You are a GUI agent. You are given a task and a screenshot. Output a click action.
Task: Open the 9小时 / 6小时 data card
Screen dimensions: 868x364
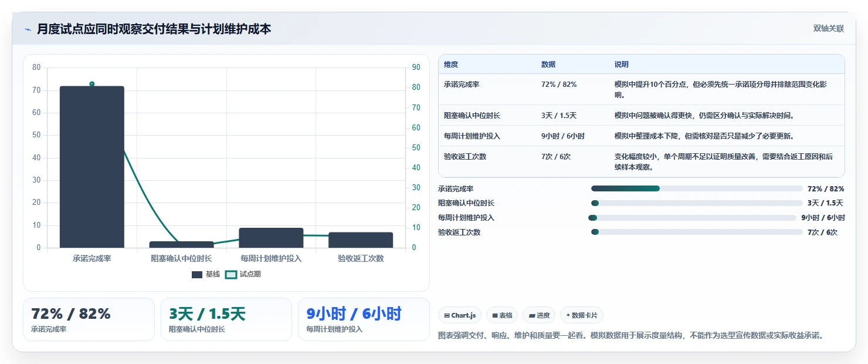364,319
